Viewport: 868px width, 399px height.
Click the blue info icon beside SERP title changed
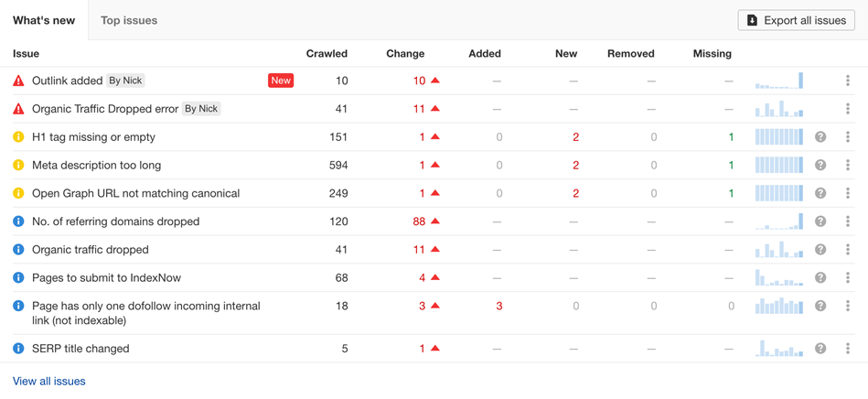click(19, 349)
